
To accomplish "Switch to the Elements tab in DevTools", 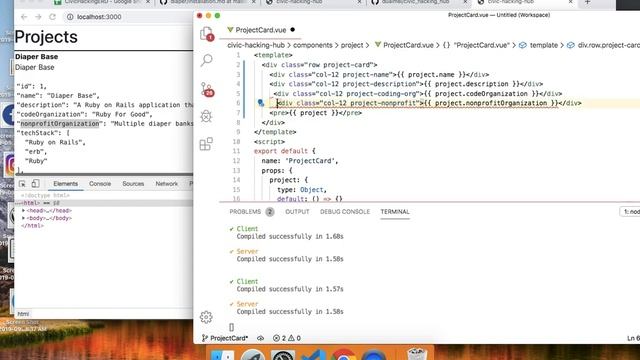I will pos(65,184).
